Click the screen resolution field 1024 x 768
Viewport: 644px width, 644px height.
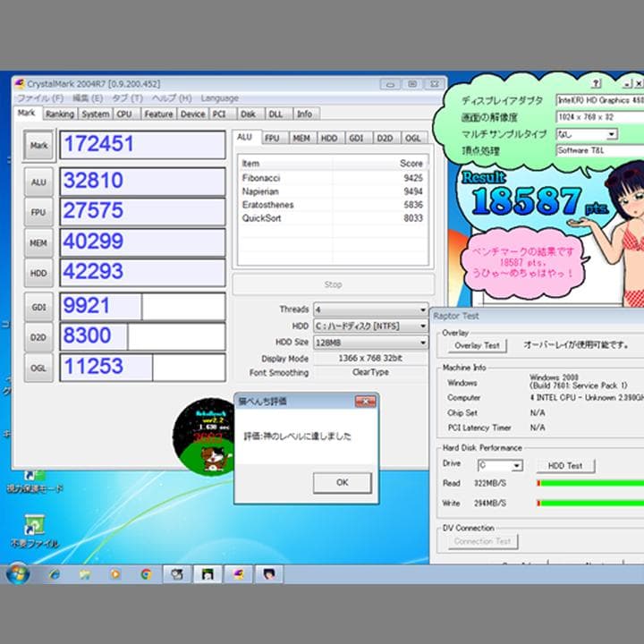(600, 117)
